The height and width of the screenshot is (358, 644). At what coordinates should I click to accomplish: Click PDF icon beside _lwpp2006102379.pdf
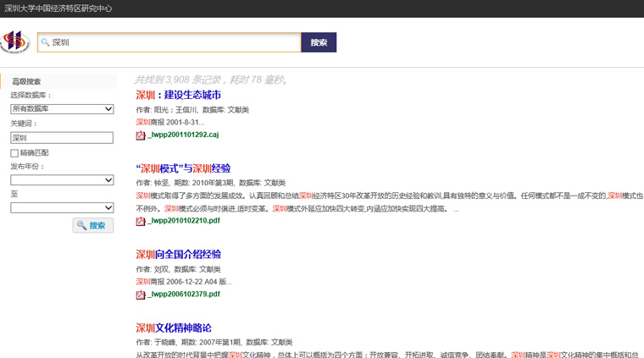[x=141, y=295]
